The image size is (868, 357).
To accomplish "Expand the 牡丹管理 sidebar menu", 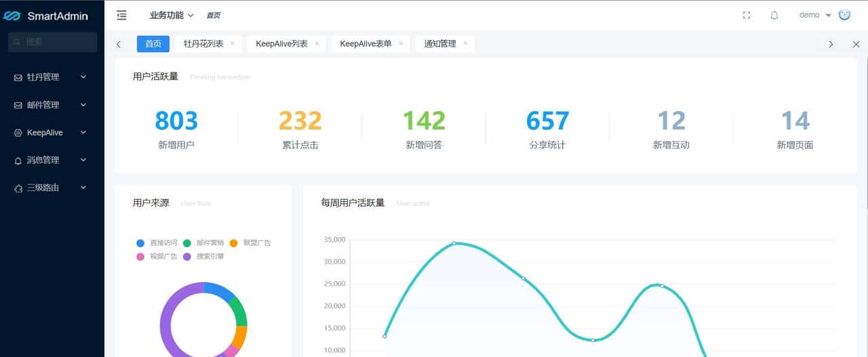I will 52,77.
